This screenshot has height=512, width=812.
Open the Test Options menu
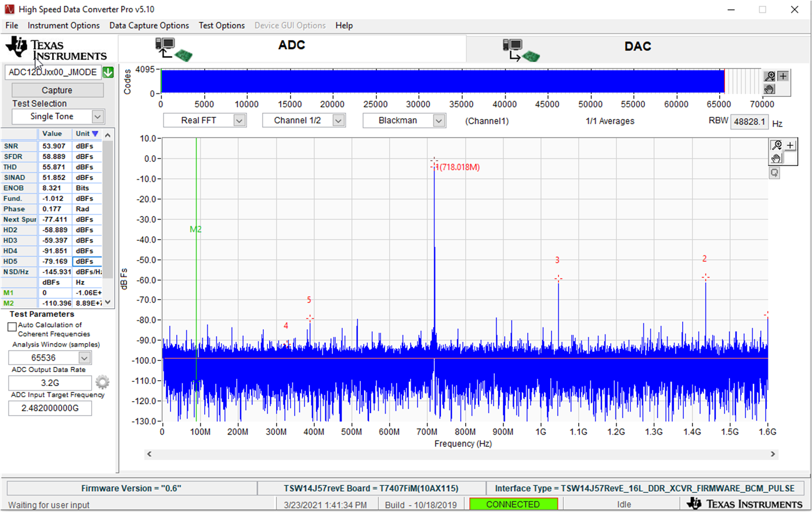[222, 26]
